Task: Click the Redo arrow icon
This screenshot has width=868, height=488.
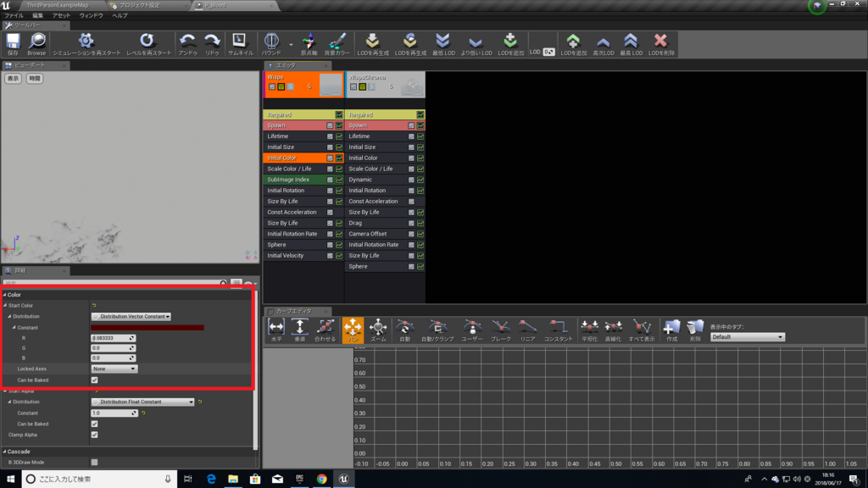Action: (212, 44)
